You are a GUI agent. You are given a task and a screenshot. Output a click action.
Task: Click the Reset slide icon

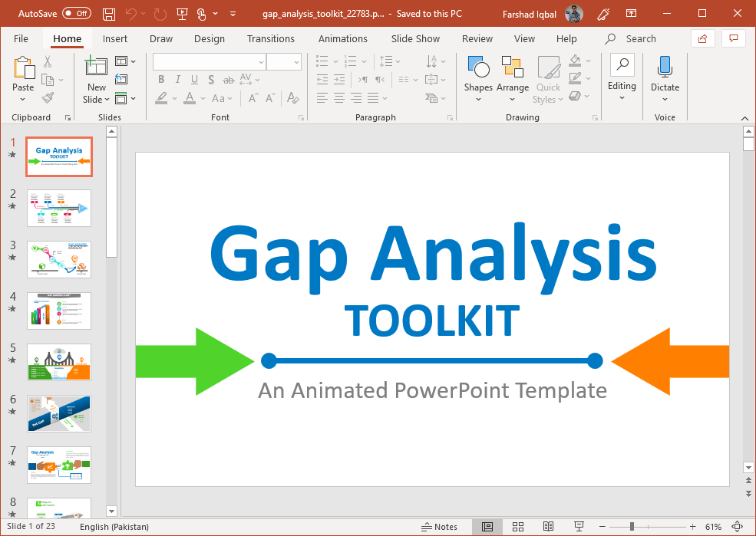(x=121, y=80)
